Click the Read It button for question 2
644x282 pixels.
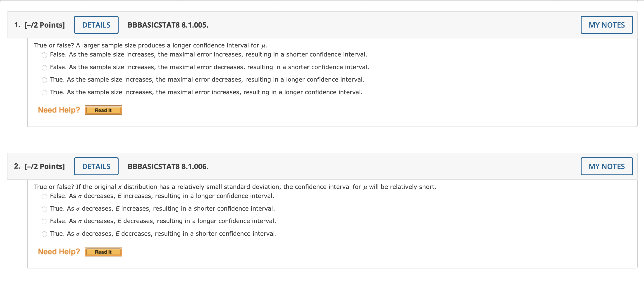(x=103, y=251)
